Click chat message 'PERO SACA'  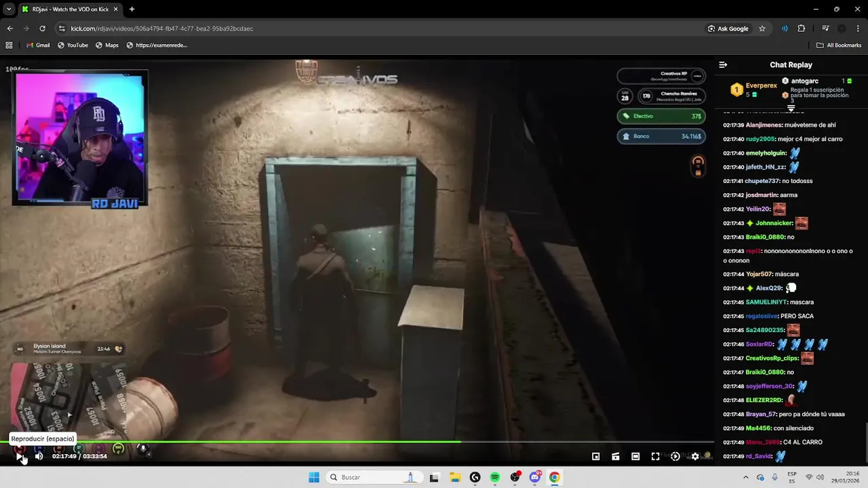coord(797,317)
